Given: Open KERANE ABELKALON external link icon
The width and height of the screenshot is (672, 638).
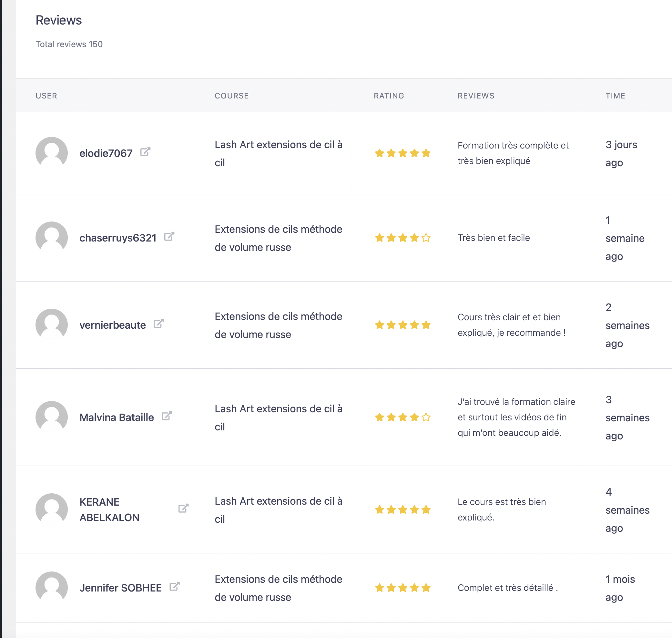Looking at the screenshot, I should (183, 509).
